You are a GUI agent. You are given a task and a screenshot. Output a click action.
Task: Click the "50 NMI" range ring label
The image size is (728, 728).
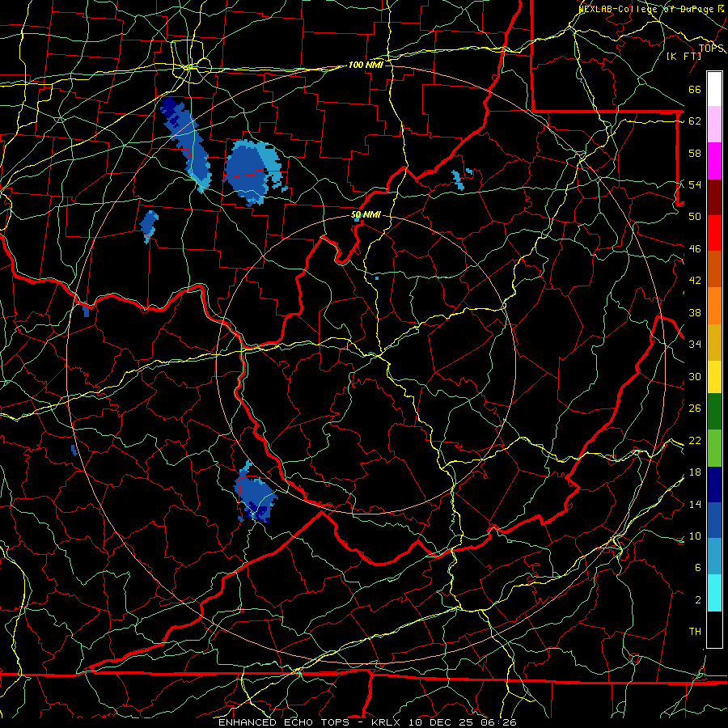[x=366, y=214]
